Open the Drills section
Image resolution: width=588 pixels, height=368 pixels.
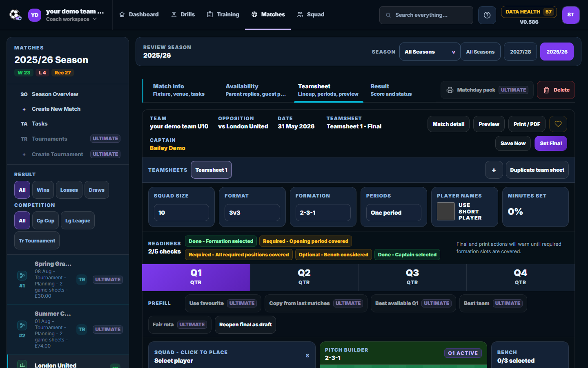tap(183, 14)
